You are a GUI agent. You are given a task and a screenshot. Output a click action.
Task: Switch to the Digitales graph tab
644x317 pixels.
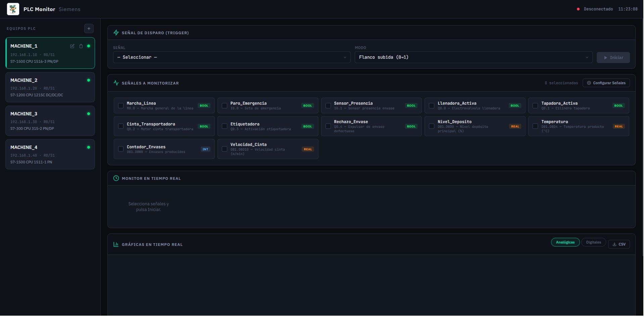(593, 242)
